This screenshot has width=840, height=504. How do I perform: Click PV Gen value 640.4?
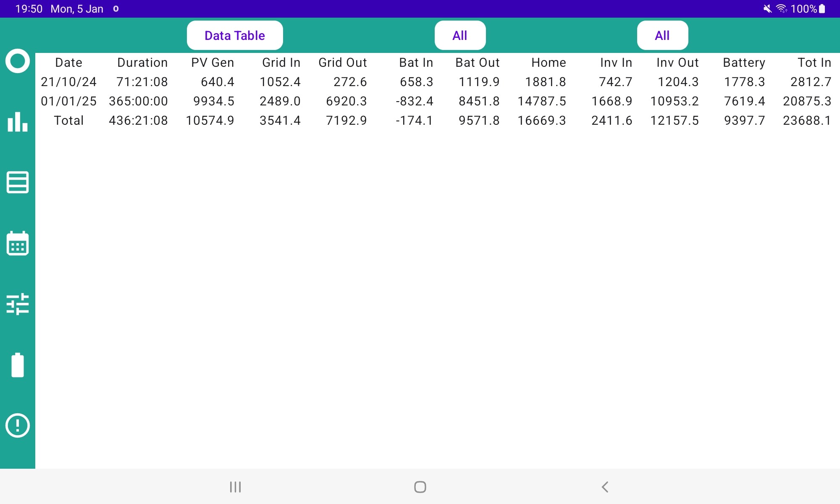[x=218, y=82]
